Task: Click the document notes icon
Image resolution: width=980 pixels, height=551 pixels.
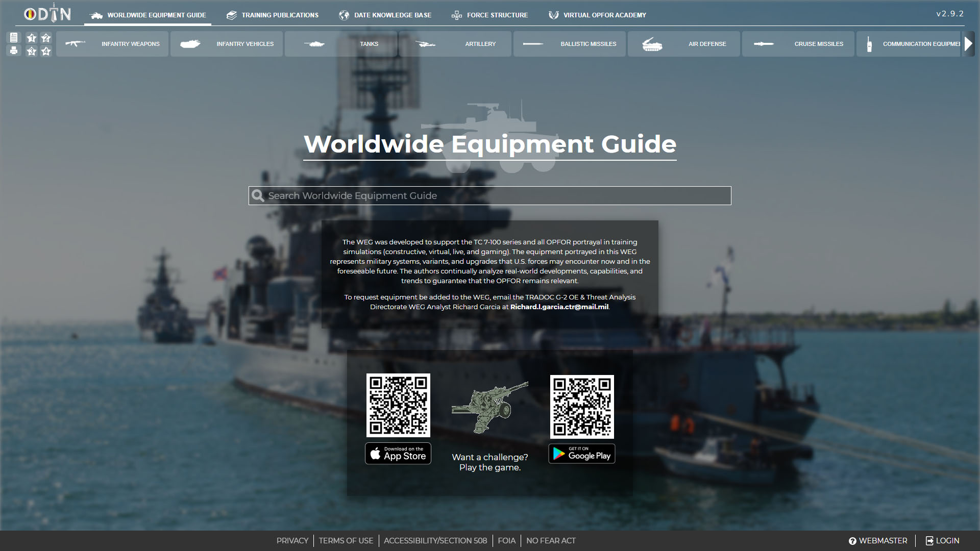Action: (x=14, y=37)
